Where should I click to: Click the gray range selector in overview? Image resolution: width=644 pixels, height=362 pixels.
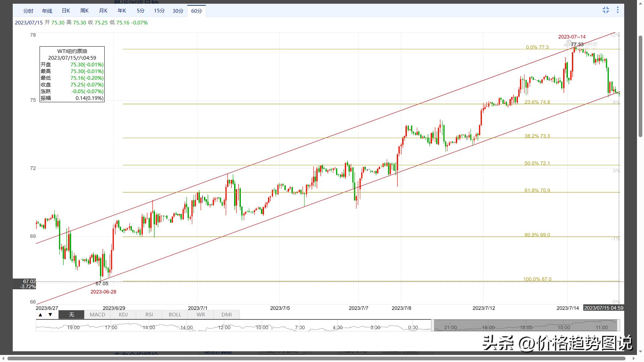pyautogui.click(x=525, y=325)
